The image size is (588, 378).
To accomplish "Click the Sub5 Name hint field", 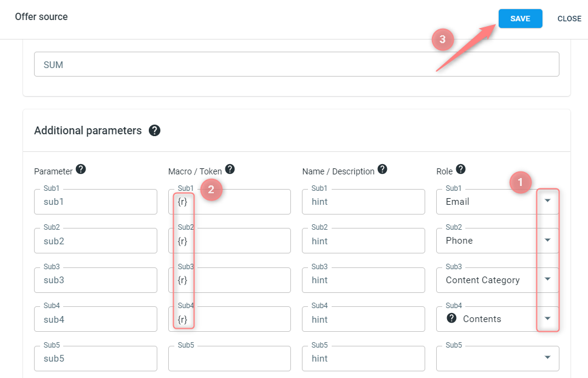I will point(363,359).
